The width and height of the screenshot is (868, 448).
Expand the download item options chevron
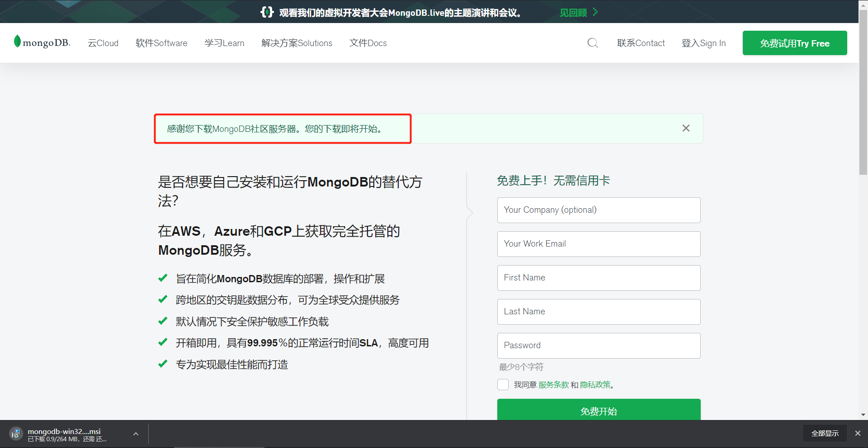(136, 434)
